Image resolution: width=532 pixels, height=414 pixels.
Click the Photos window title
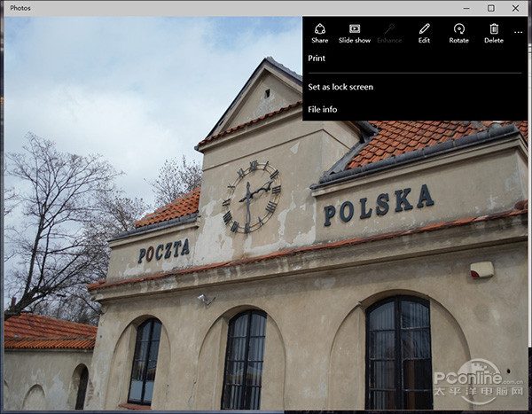(x=23, y=8)
